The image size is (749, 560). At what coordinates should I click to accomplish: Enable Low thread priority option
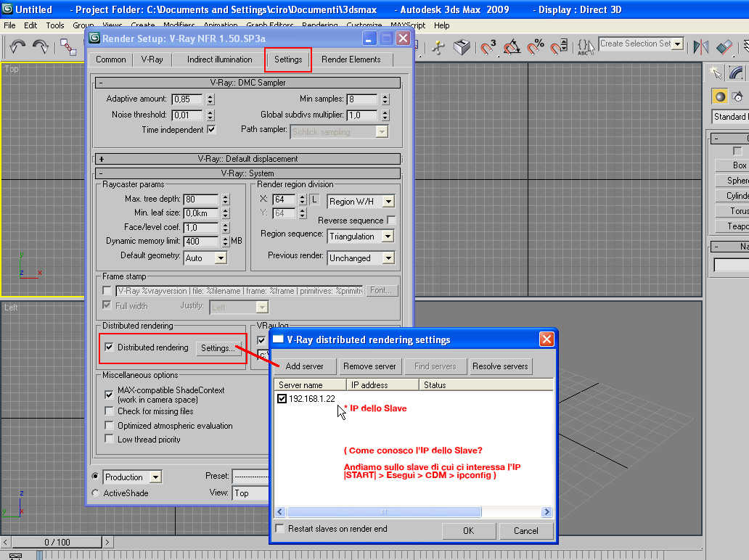pyautogui.click(x=109, y=439)
